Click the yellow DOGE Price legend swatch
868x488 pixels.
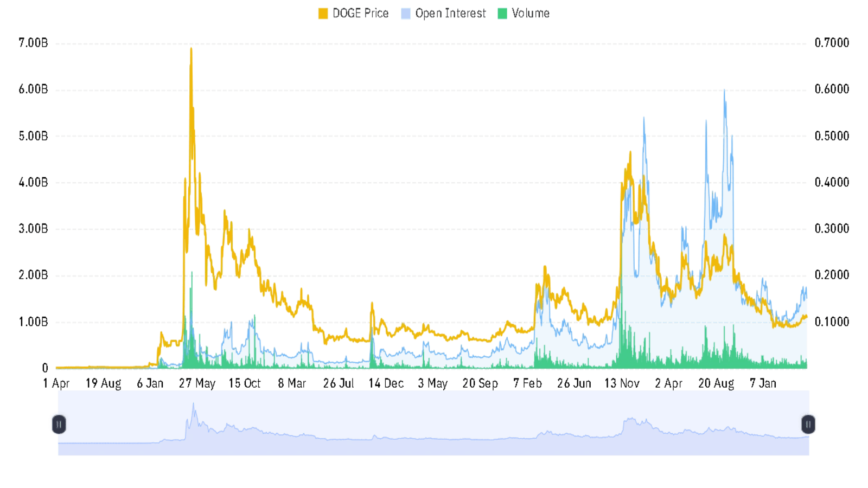323,14
